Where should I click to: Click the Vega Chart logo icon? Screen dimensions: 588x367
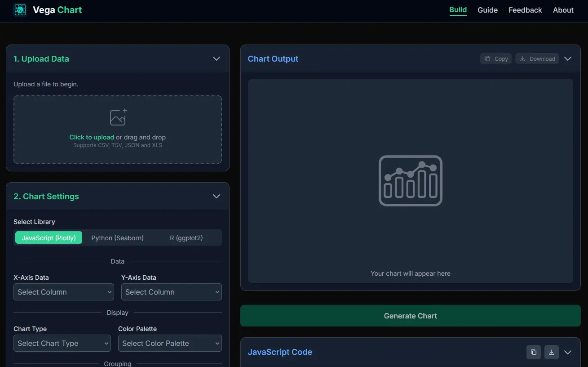pyautogui.click(x=19, y=9)
